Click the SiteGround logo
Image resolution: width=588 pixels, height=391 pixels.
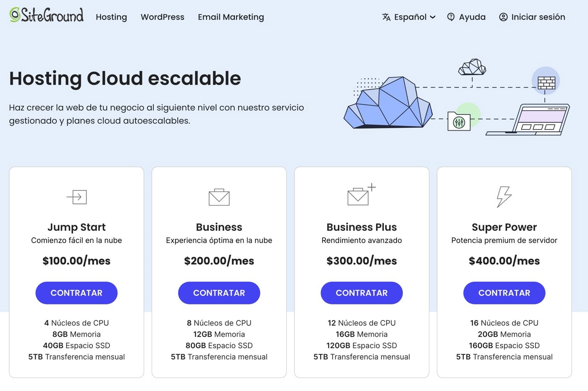46,15
